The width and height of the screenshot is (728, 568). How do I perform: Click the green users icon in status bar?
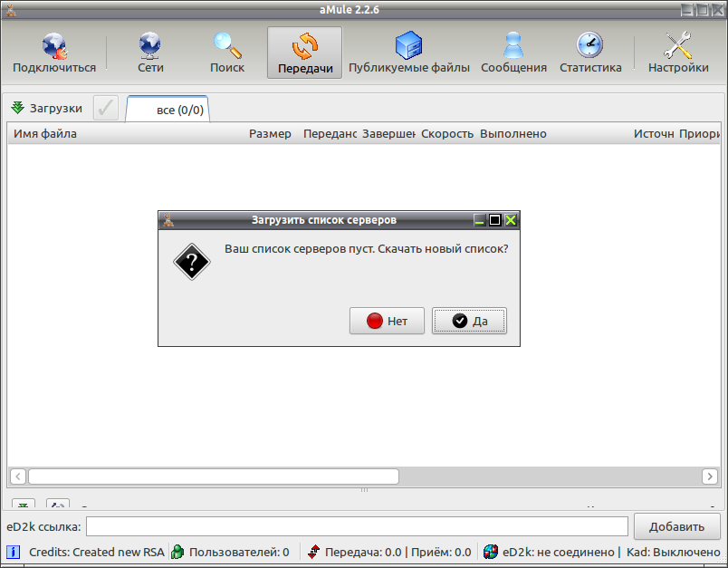(177, 552)
